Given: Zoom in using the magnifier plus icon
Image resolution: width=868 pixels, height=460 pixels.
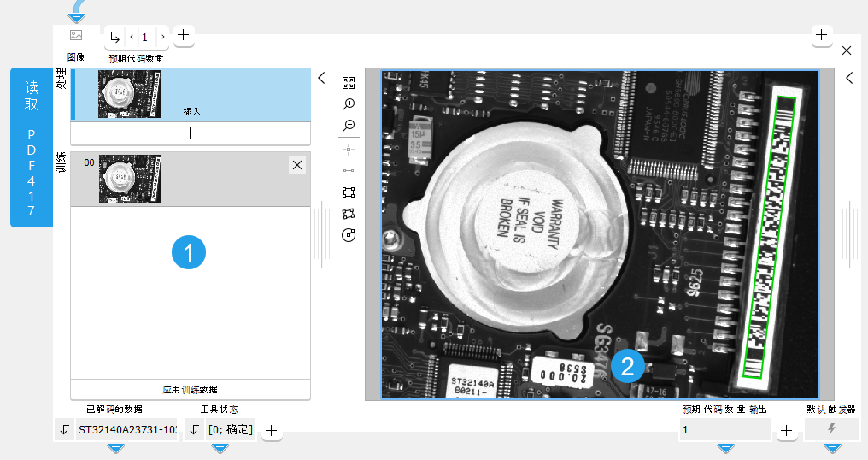Looking at the screenshot, I should 348,104.
